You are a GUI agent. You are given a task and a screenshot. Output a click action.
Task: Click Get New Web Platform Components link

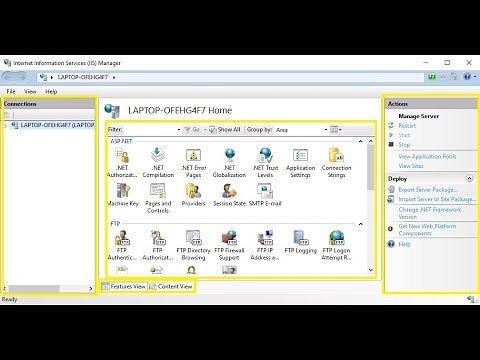coord(427,230)
